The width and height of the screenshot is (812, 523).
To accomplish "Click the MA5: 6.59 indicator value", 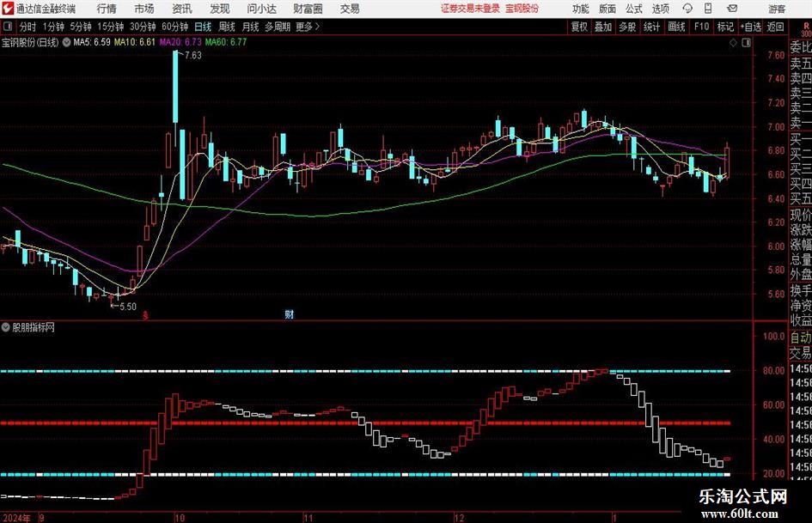I will (92, 42).
